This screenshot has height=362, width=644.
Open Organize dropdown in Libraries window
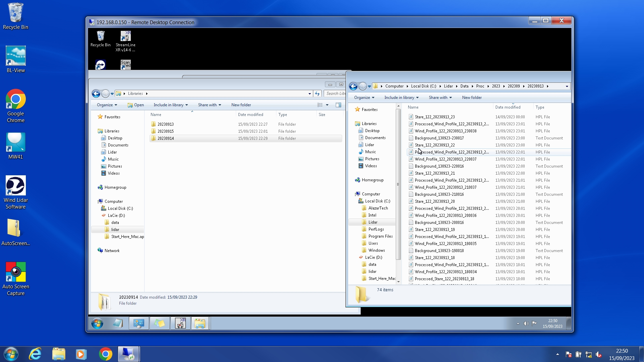coord(107,105)
